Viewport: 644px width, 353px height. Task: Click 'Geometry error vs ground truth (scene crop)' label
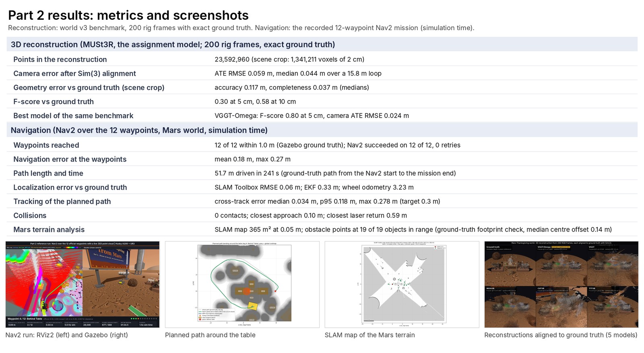(x=89, y=88)
